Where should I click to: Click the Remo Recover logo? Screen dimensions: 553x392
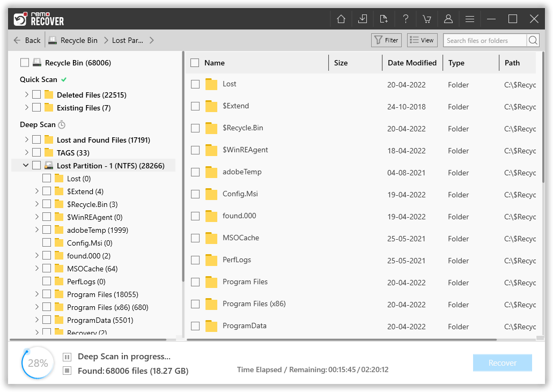[39, 19]
